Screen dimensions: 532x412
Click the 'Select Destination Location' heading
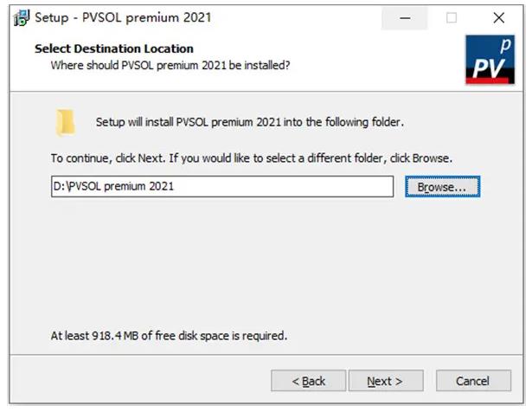114,48
